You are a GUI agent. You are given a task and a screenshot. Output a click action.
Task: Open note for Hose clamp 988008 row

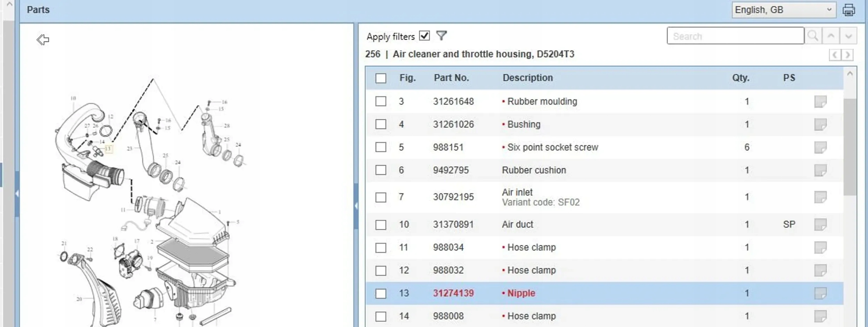pyautogui.click(x=820, y=316)
